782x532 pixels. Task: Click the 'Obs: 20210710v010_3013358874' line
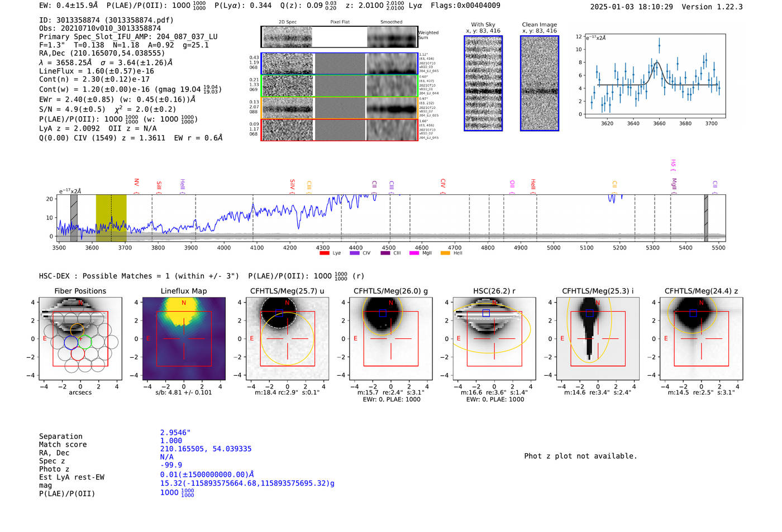[100, 28]
